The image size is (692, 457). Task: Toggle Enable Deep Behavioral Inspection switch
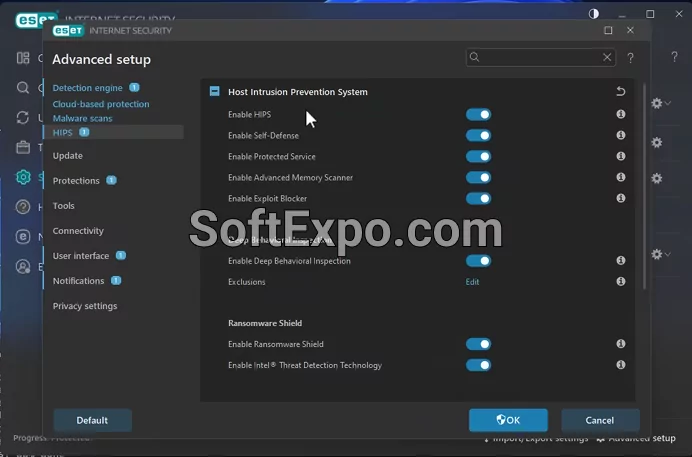478,261
